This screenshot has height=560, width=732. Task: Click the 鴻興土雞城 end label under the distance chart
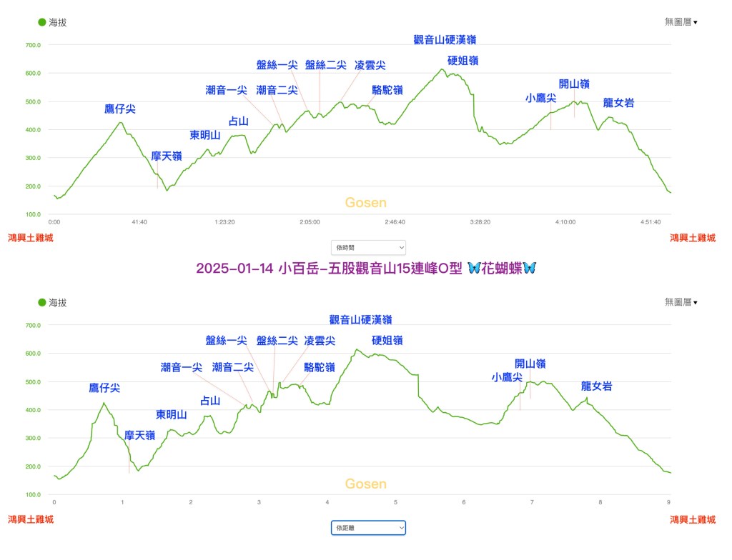pyautogui.click(x=692, y=519)
